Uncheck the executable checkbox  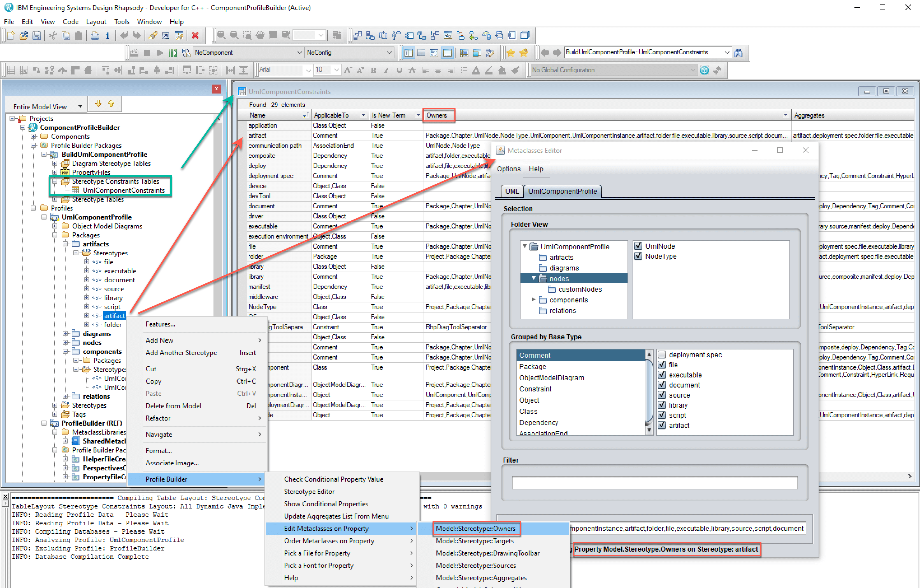pos(662,375)
